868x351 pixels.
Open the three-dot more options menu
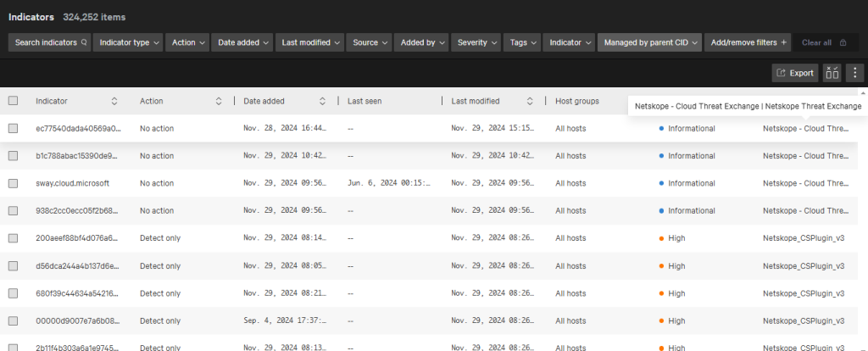[x=854, y=73]
